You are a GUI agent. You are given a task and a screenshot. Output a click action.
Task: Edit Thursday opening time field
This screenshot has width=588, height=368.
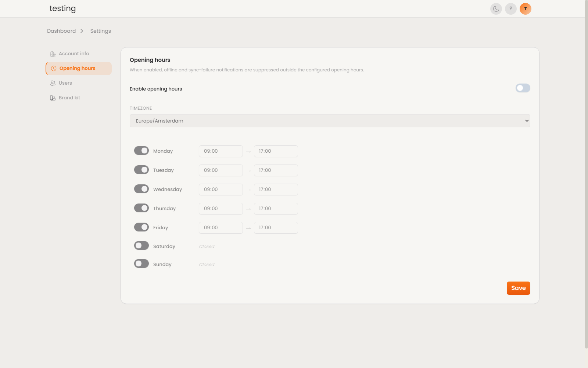coord(221,209)
